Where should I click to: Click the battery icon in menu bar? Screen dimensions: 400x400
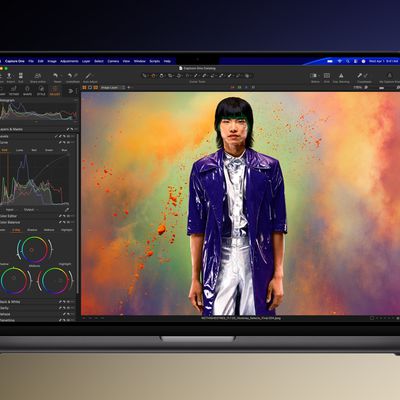point(330,61)
